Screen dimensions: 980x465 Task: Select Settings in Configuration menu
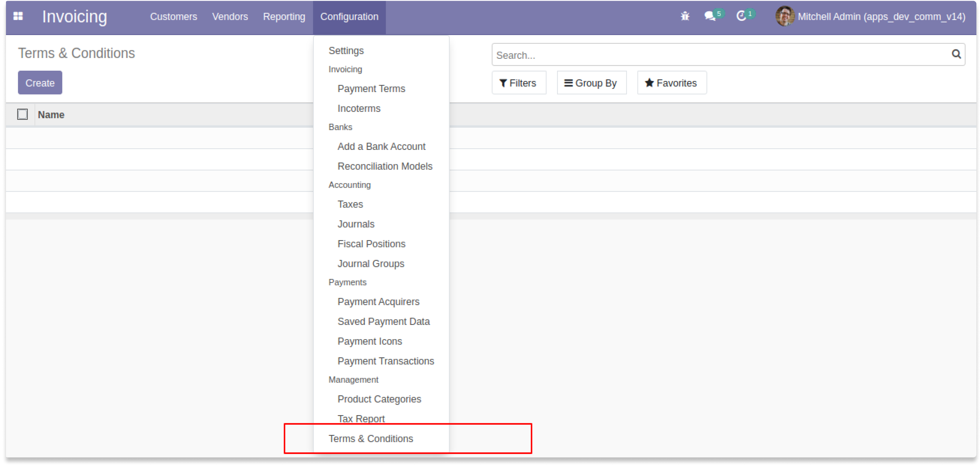coord(346,51)
